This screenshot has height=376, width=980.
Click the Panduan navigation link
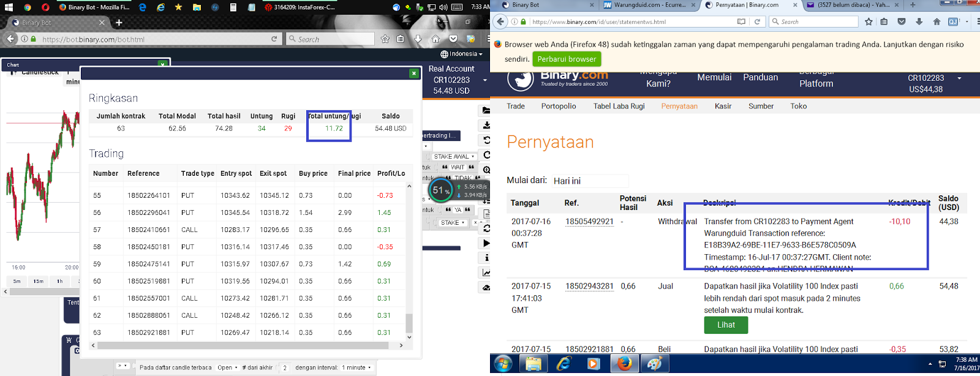[x=760, y=78]
